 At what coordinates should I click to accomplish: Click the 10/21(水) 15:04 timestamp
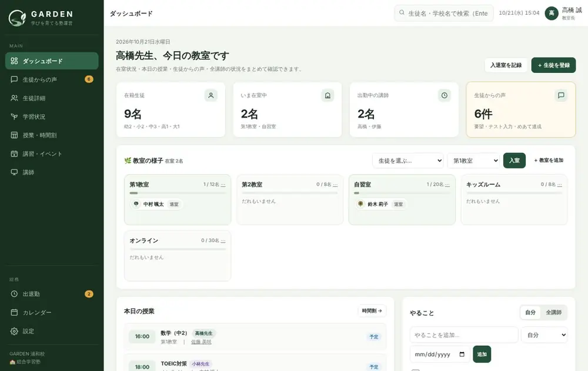click(519, 13)
